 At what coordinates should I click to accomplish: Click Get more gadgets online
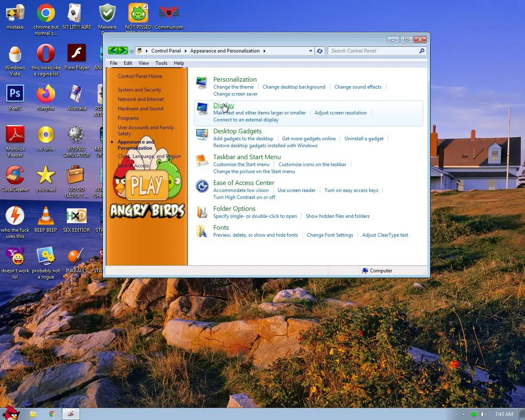(309, 139)
